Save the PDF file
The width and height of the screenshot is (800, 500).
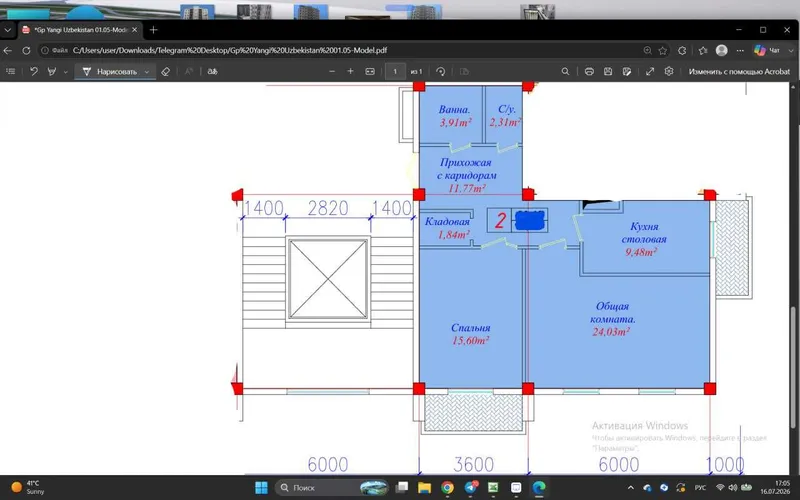coord(608,72)
